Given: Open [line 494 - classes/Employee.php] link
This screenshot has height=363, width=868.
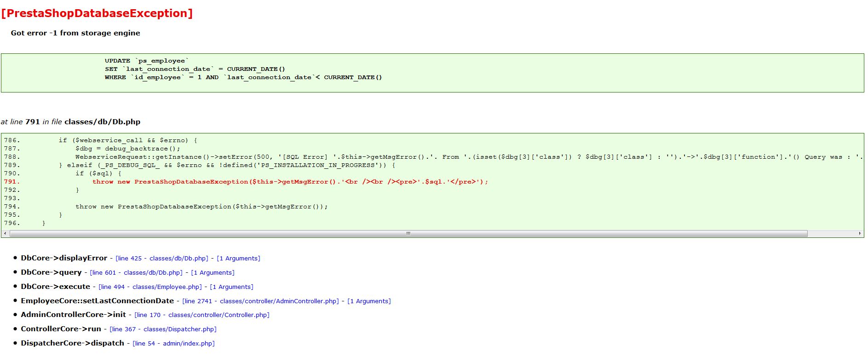Looking at the screenshot, I should [150, 287].
